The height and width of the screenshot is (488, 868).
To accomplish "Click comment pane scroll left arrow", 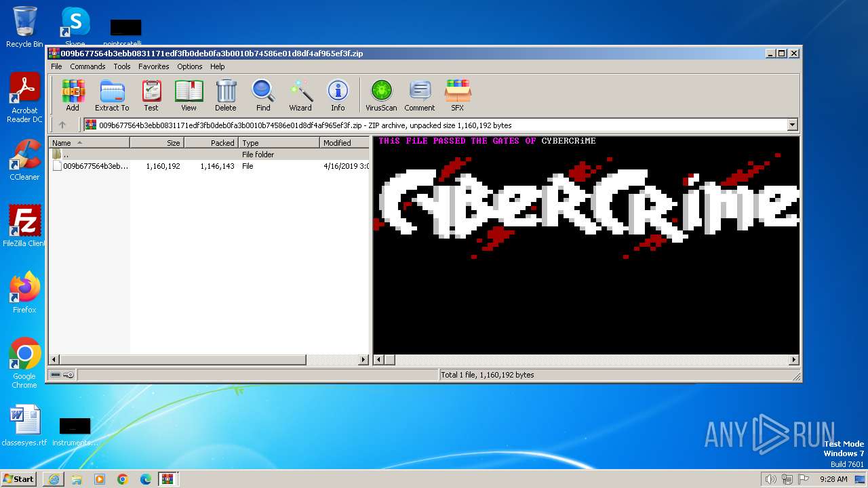I will coord(379,360).
